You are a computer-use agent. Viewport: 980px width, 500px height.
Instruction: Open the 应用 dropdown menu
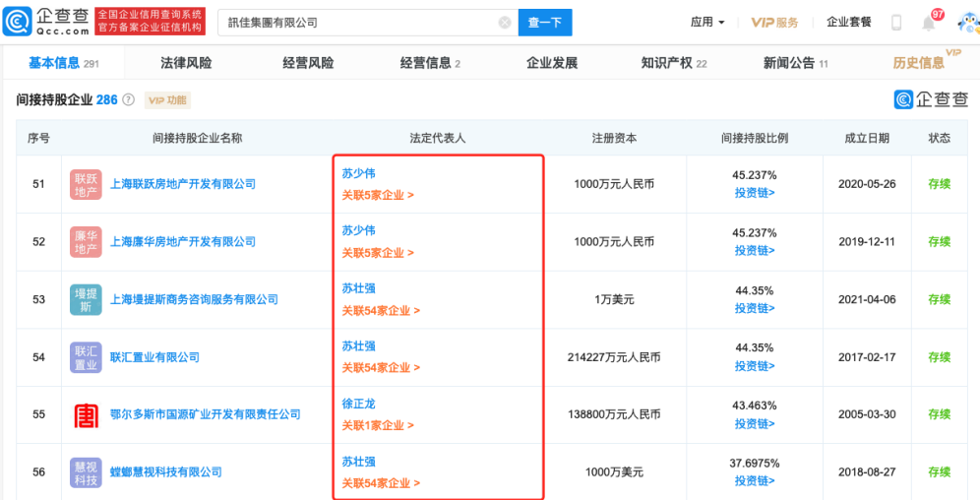(707, 23)
